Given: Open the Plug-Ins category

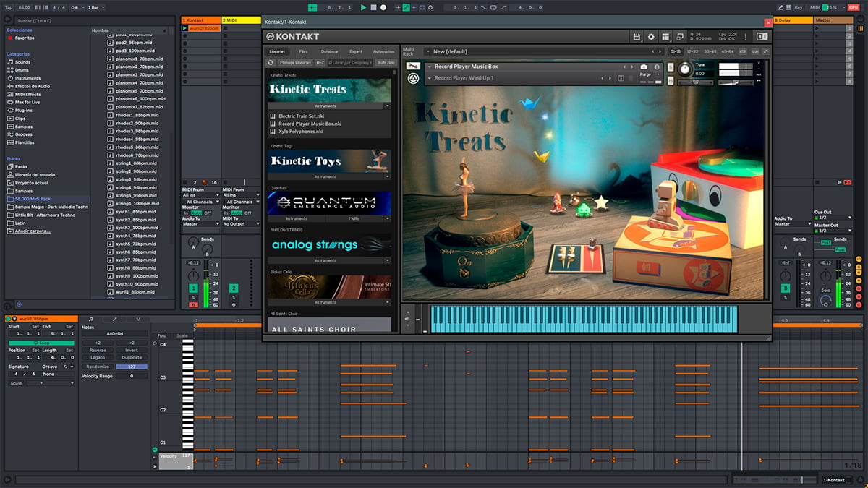Looking at the screenshot, I should click(24, 111).
